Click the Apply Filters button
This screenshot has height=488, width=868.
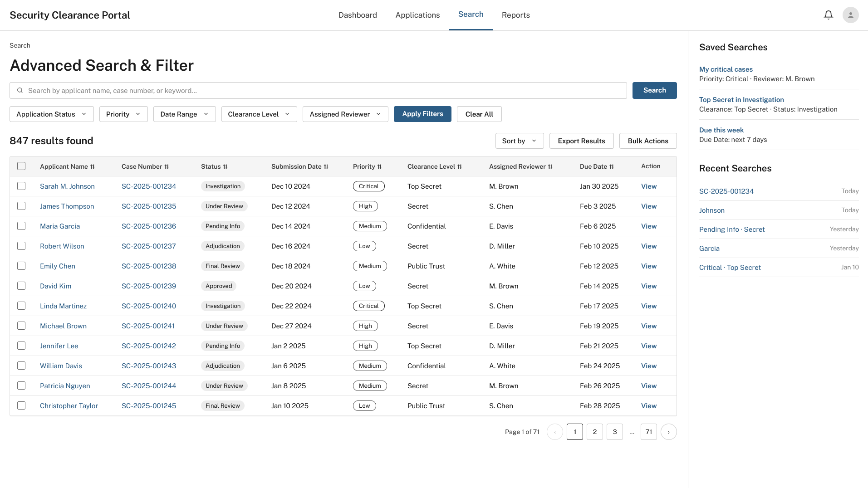pos(422,114)
